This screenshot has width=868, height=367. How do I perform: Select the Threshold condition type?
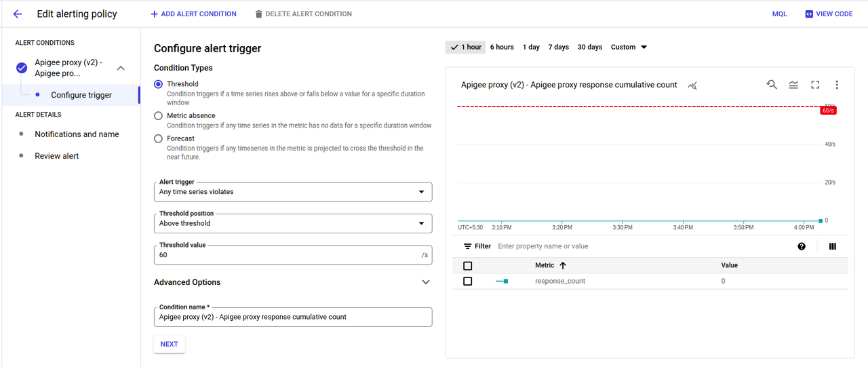pos(158,84)
